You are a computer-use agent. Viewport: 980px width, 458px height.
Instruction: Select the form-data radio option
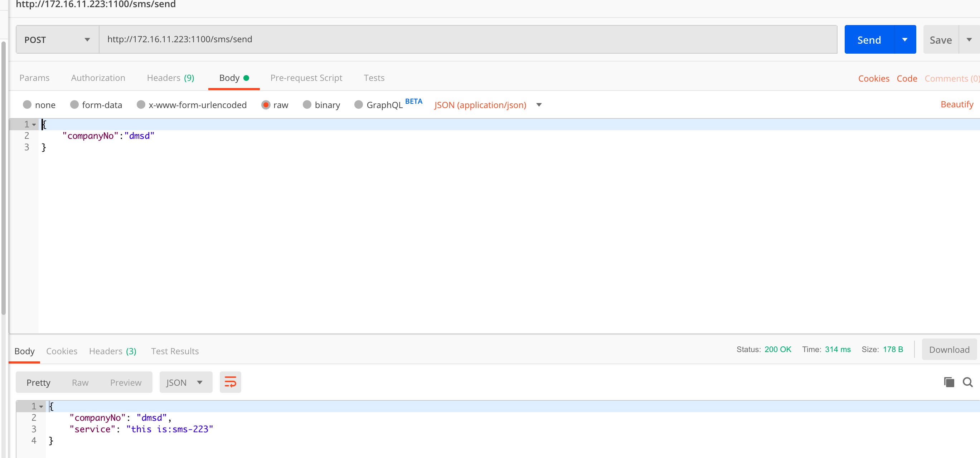[74, 104]
